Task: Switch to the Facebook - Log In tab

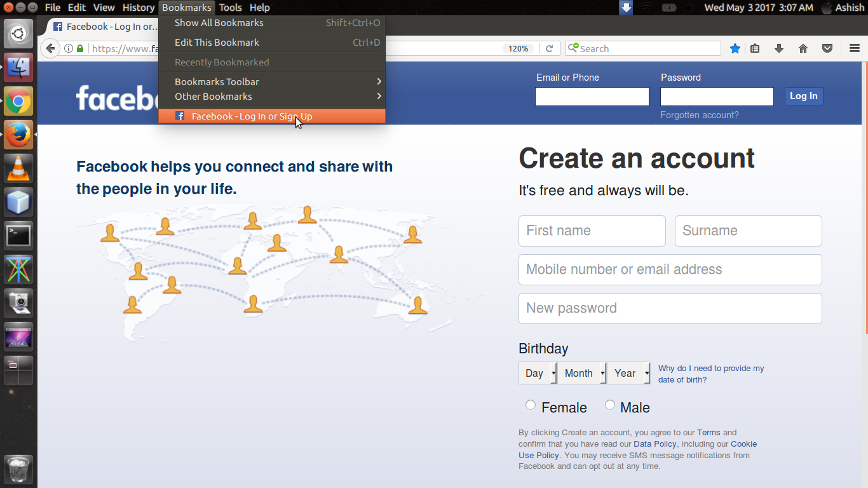Action: 104,27
